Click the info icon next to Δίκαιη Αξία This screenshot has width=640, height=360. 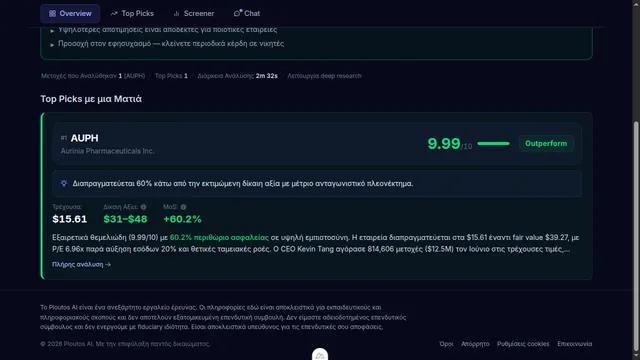point(143,207)
